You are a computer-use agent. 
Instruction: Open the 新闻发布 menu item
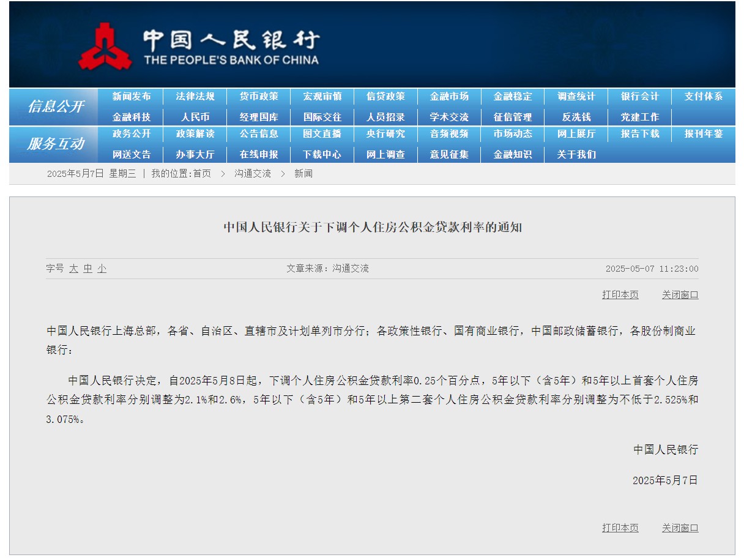click(132, 97)
